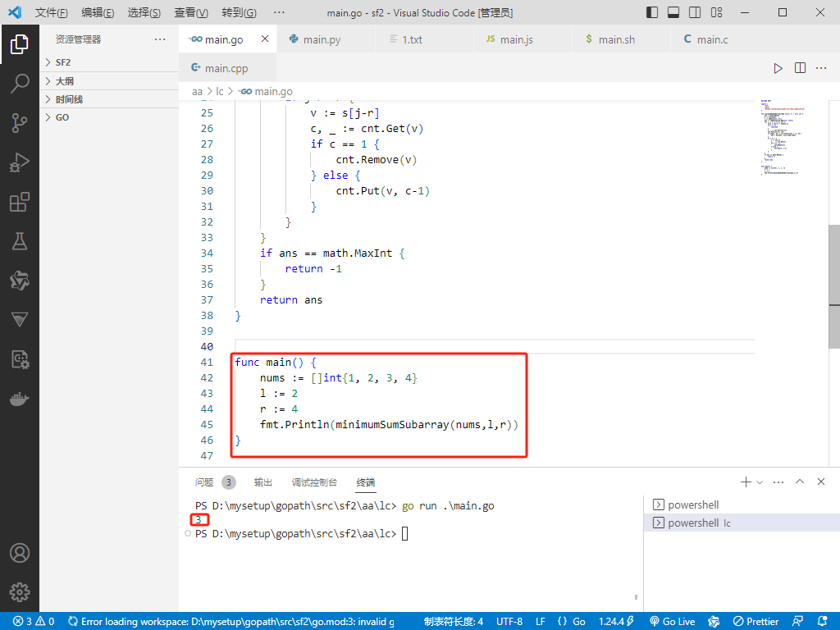Open the feedback icon beside Prettier
Viewport: 840px width, 630px height.
(x=797, y=622)
